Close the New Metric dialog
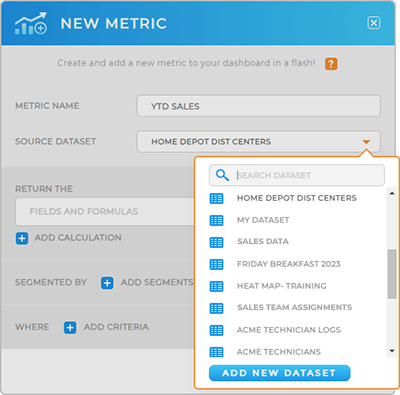Image resolution: width=400 pixels, height=395 pixels. point(374,23)
